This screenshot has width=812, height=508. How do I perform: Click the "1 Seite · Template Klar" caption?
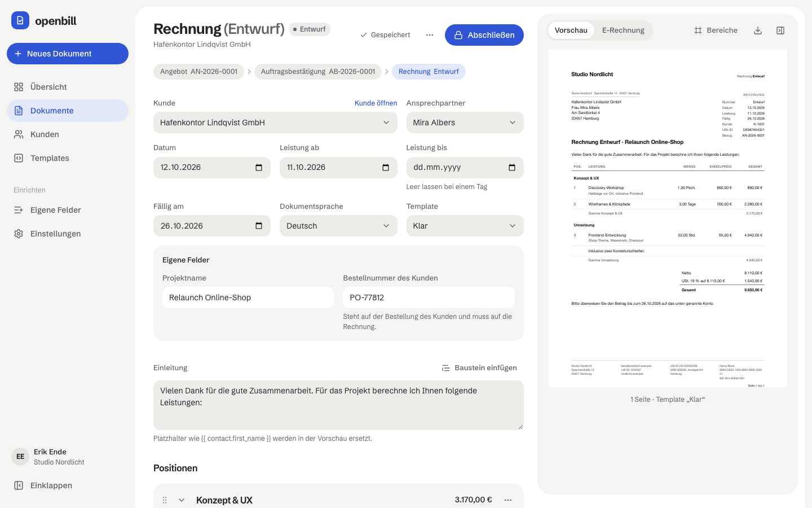(x=668, y=400)
